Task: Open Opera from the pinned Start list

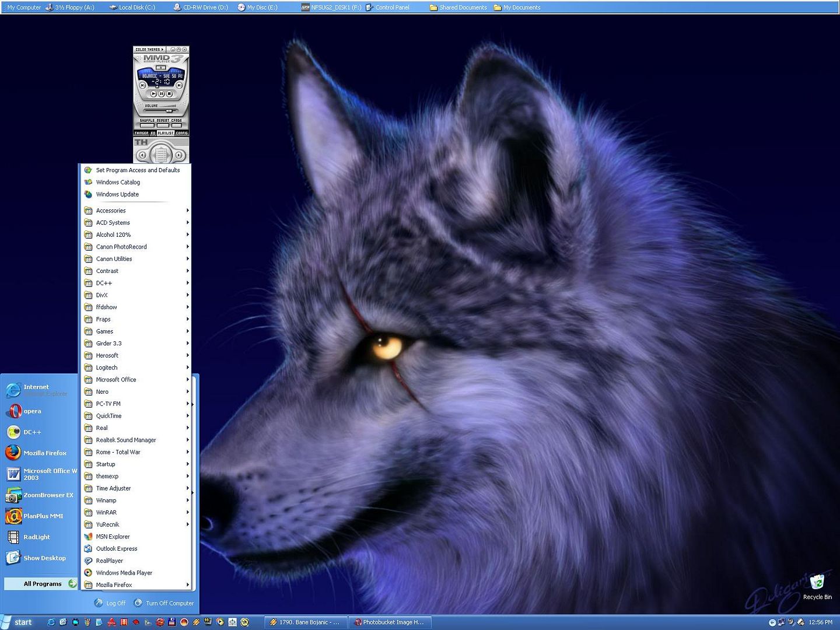Action: pos(32,411)
